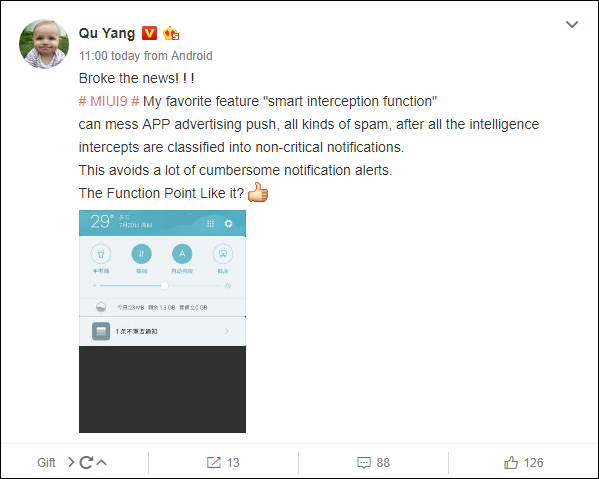Image resolution: width=599 pixels, height=479 pixels.
Task: Toggle the mobile data quick setting circle
Action: (x=141, y=254)
